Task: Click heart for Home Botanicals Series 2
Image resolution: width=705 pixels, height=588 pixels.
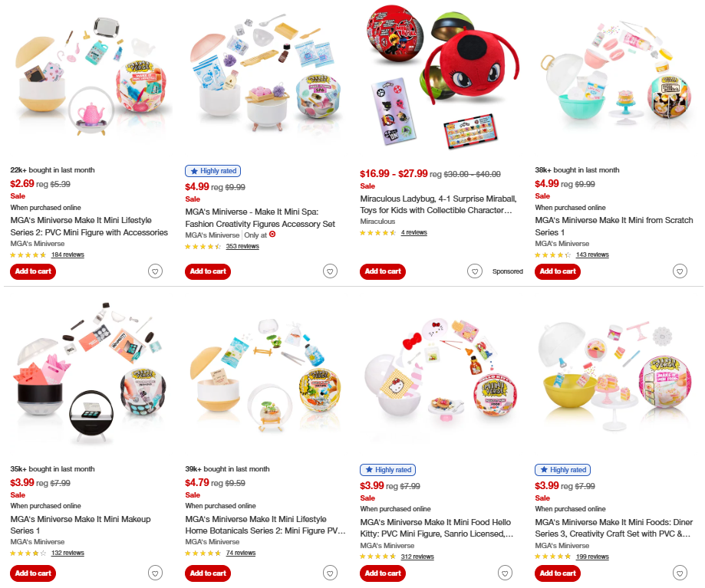Action: pos(330,573)
